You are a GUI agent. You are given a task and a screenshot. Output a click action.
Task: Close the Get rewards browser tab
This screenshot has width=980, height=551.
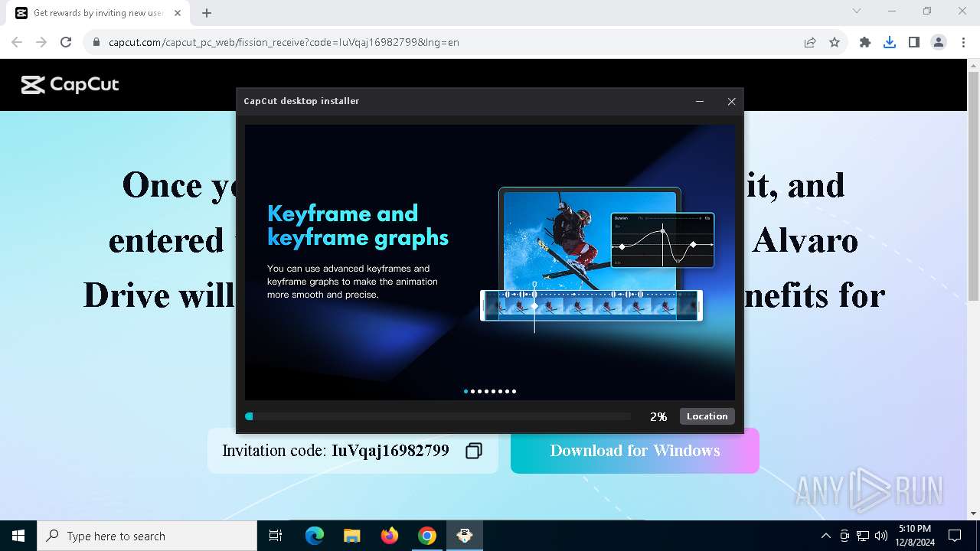pos(178,13)
